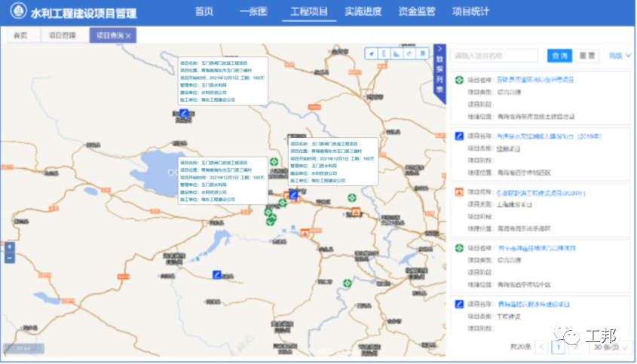Expand the 高级 advanced search options

point(620,56)
